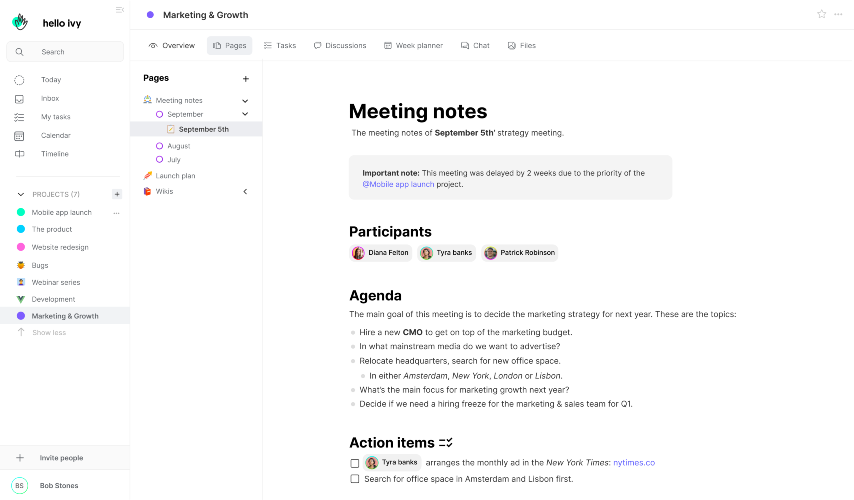Collapse the PROJECTS section chevron
Screen dimensions: 854x500
pyautogui.click(x=21, y=194)
